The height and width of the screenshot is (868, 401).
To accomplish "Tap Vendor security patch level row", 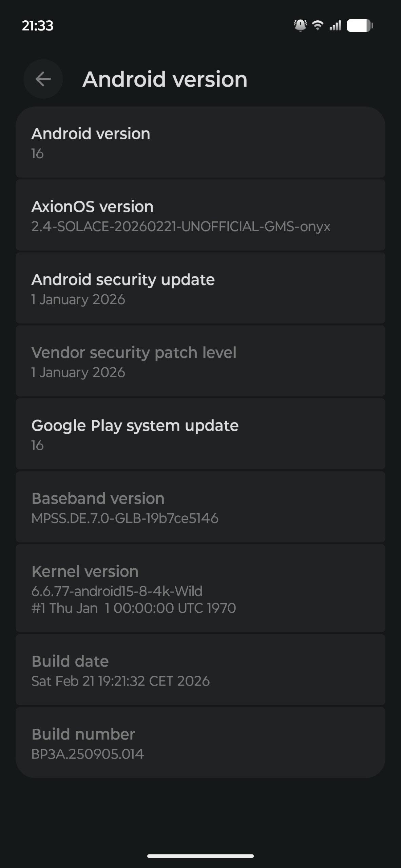I will (x=200, y=361).
